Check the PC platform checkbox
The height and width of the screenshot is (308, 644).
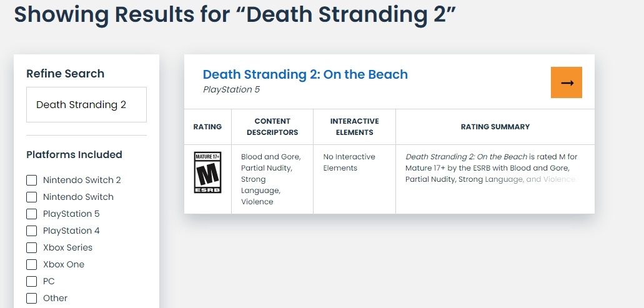[x=32, y=282]
